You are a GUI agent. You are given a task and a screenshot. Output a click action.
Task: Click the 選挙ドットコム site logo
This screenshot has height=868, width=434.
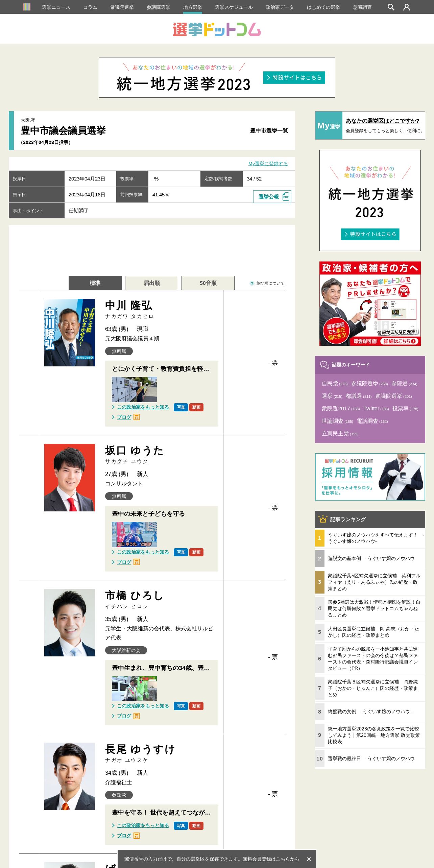pos(217,29)
